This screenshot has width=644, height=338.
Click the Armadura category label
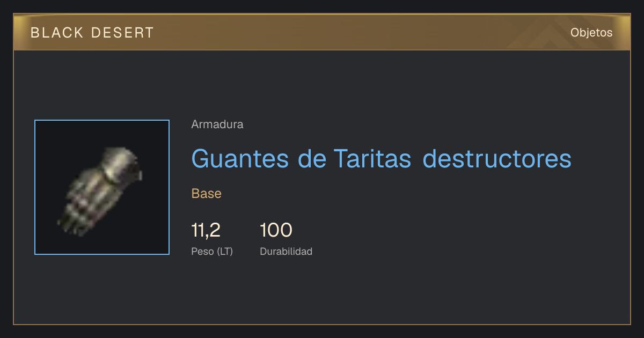pyautogui.click(x=217, y=124)
